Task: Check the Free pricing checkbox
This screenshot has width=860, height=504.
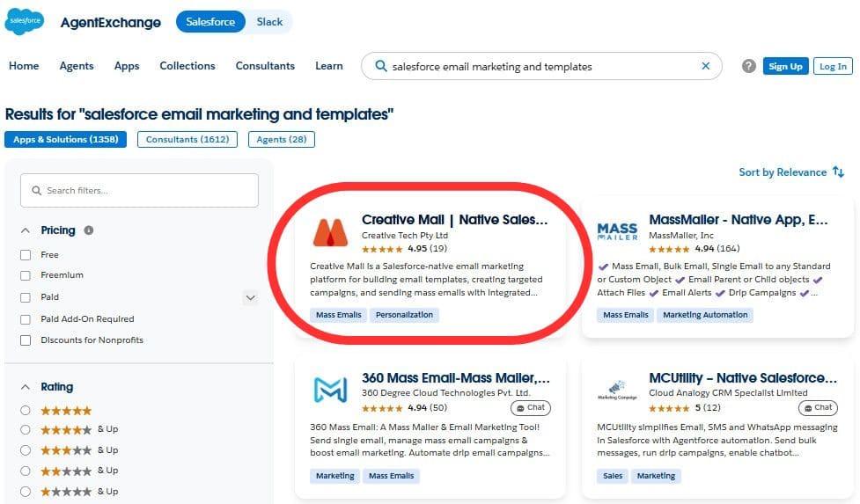Action: pyautogui.click(x=26, y=255)
